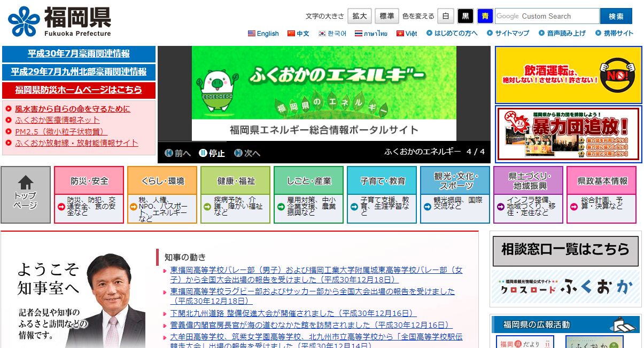
Task: Reset text size with 標準 button
Action: coord(386,16)
